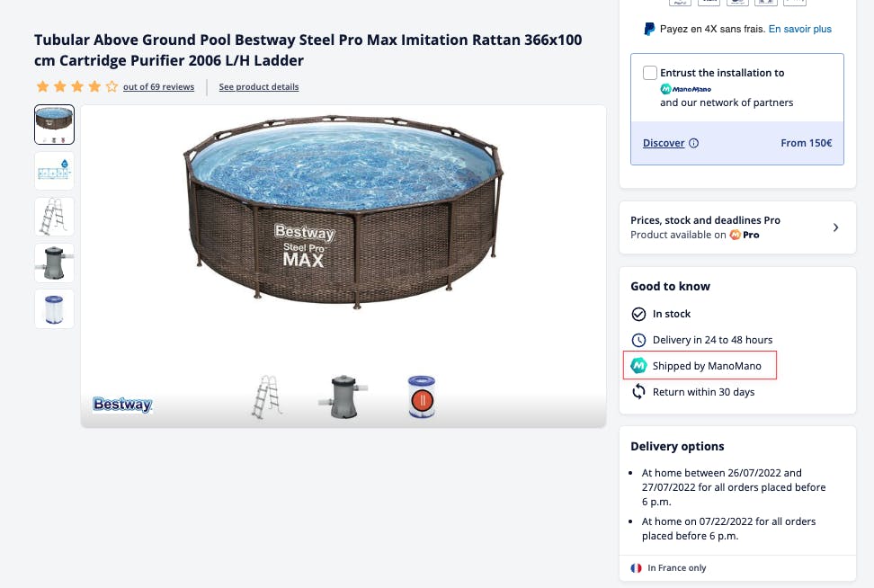874x588 pixels.
Task: Select the ladder thumbnail image
Action: point(54,216)
